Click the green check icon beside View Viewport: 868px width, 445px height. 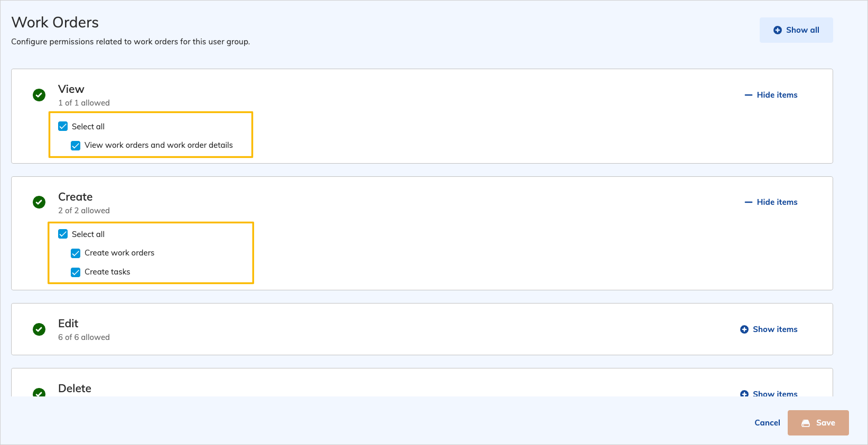click(x=39, y=95)
